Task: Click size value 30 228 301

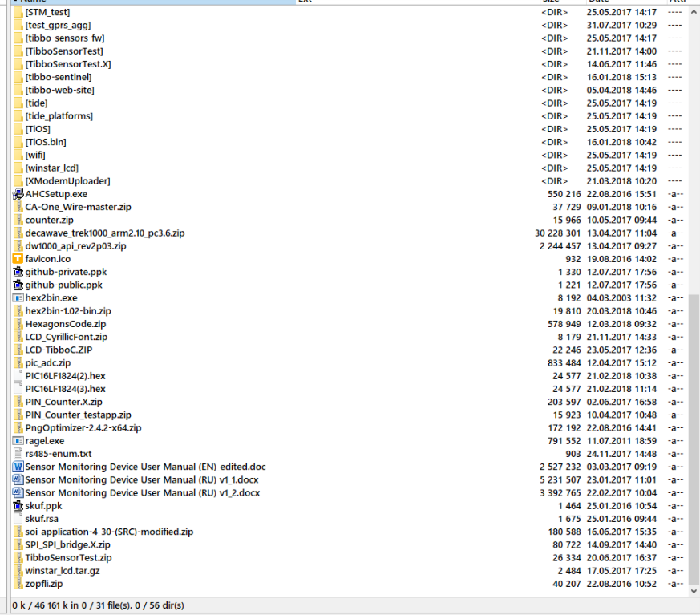Action: pos(557,233)
